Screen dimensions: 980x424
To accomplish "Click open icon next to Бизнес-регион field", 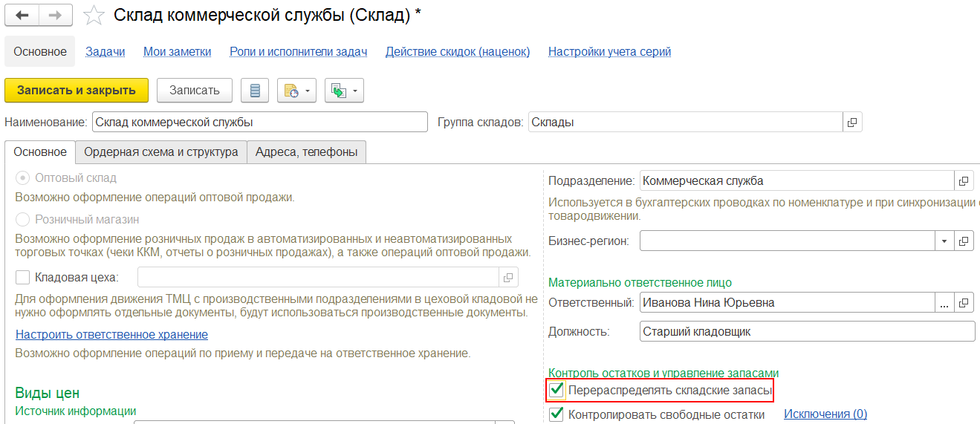I will tap(964, 241).
